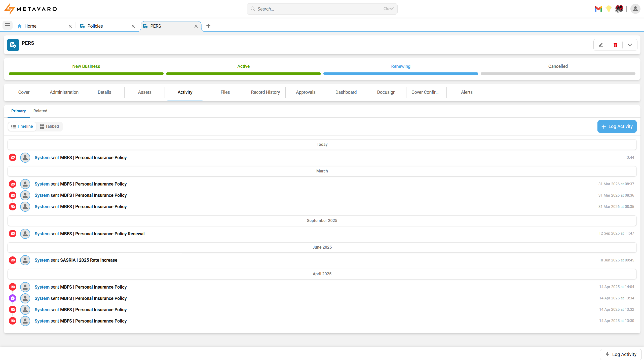Viewport: 644px width, 362px height.
Task: Open the bug report ladybug icon
Action: (619, 9)
